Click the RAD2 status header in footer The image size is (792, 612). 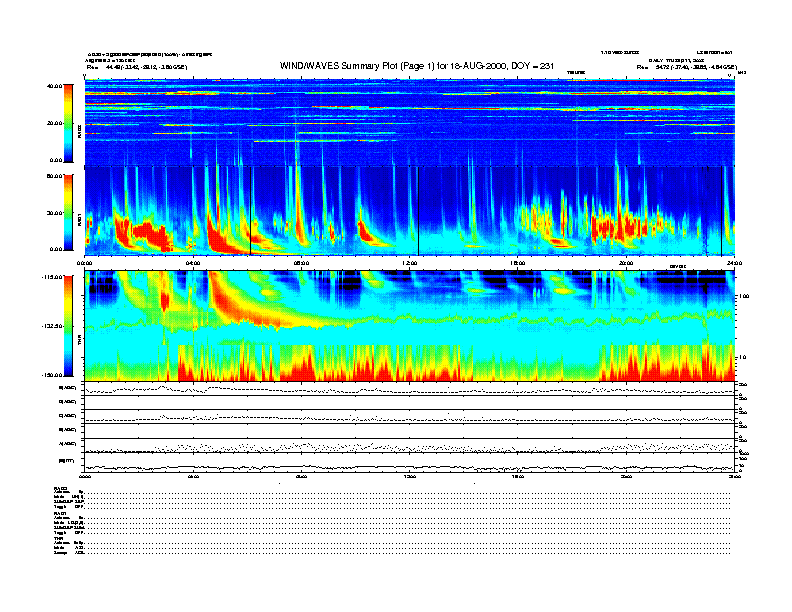click(x=60, y=488)
